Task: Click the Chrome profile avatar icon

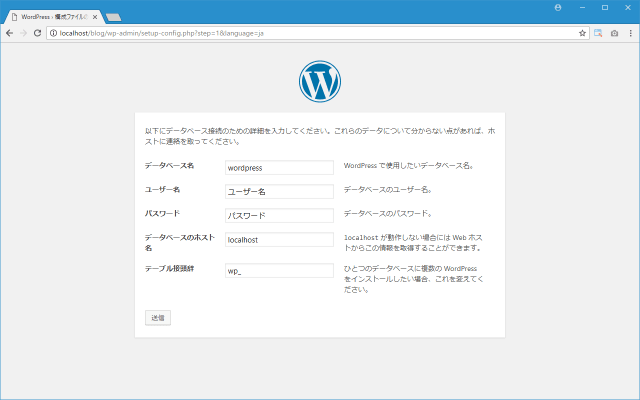Action: [558, 7]
